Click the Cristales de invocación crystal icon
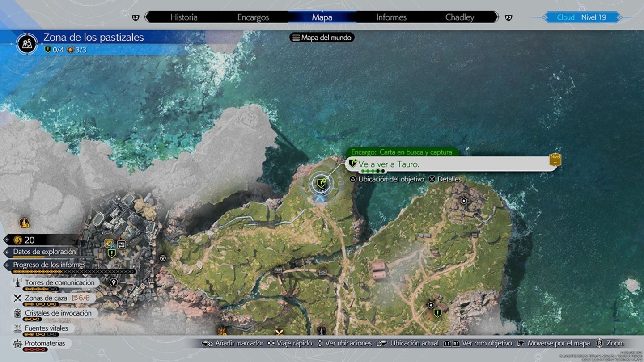The image size is (644, 362). [18, 313]
